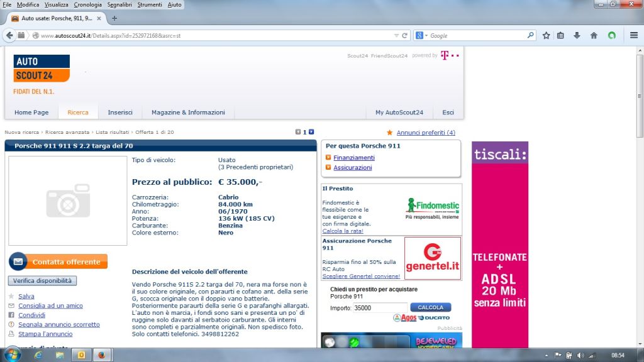Click the CALCOLA button
The image size is (644, 362).
(430, 307)
